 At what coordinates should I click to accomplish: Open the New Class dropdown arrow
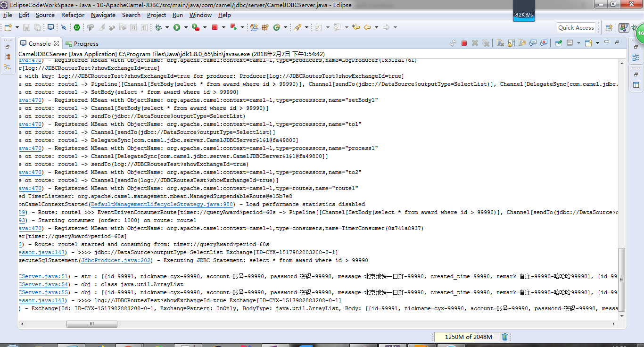click(285, 28)
